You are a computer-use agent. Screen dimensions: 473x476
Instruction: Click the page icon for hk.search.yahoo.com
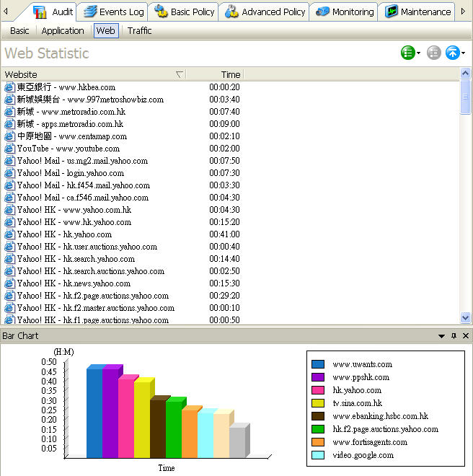point(9,259)
